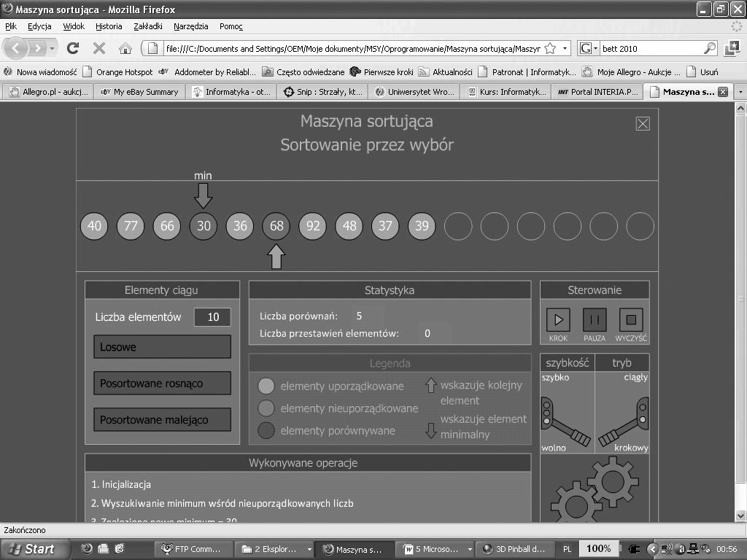Open 2 Eksplor... taskbar group
747x560 pixels.
click(275, 549)
